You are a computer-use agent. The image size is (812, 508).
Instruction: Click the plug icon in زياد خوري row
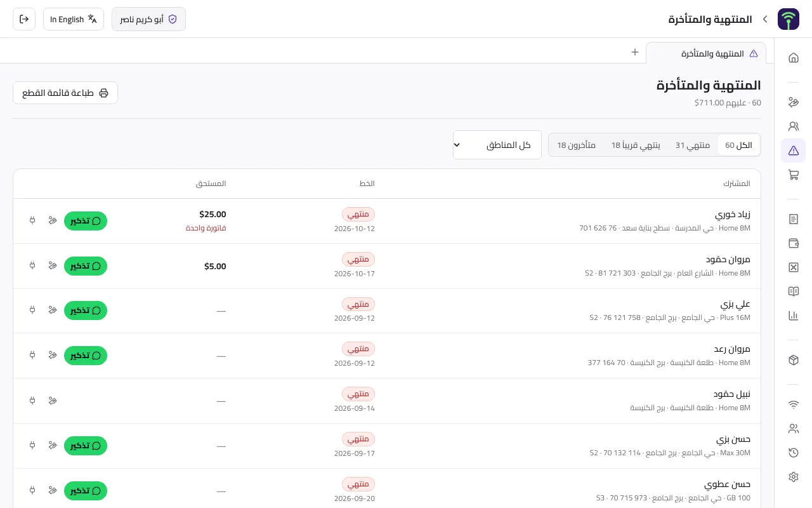click(x=32, y=221)
